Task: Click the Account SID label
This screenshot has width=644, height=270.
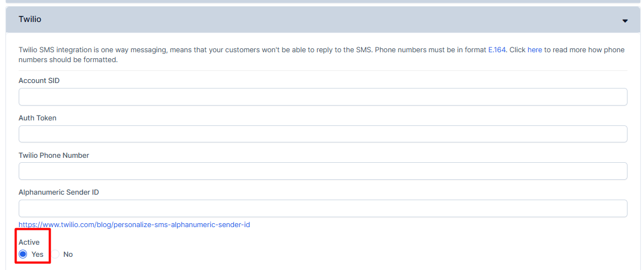Action: click(39, 81)
